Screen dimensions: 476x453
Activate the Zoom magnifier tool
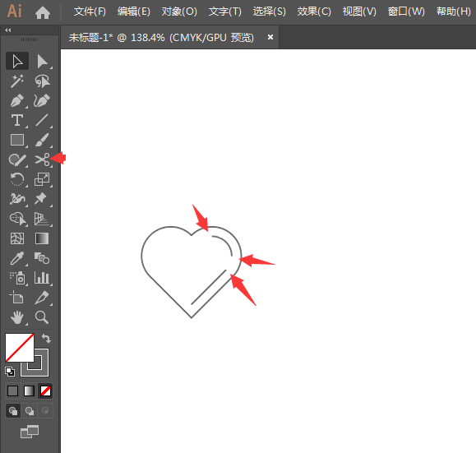click(x=42, y=317)
